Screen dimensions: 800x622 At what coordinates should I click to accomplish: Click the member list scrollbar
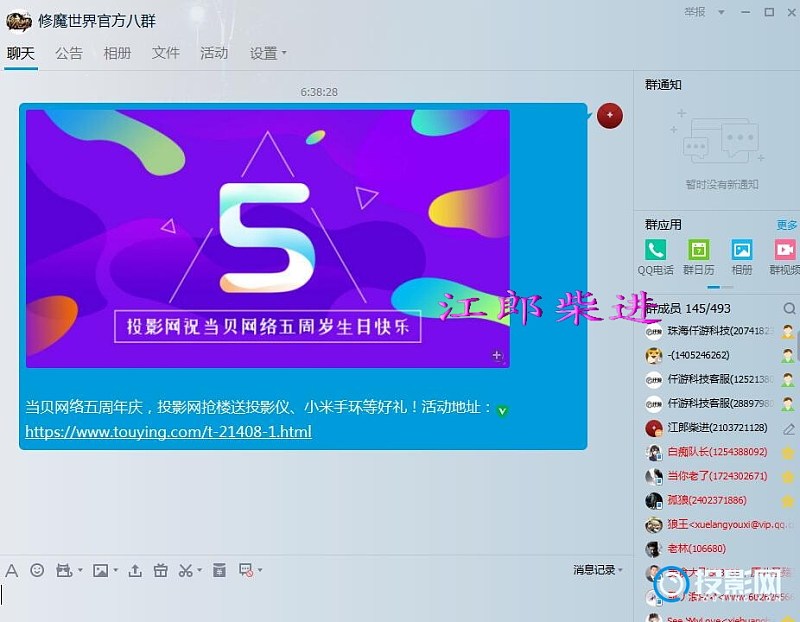[x=797, y=347]
